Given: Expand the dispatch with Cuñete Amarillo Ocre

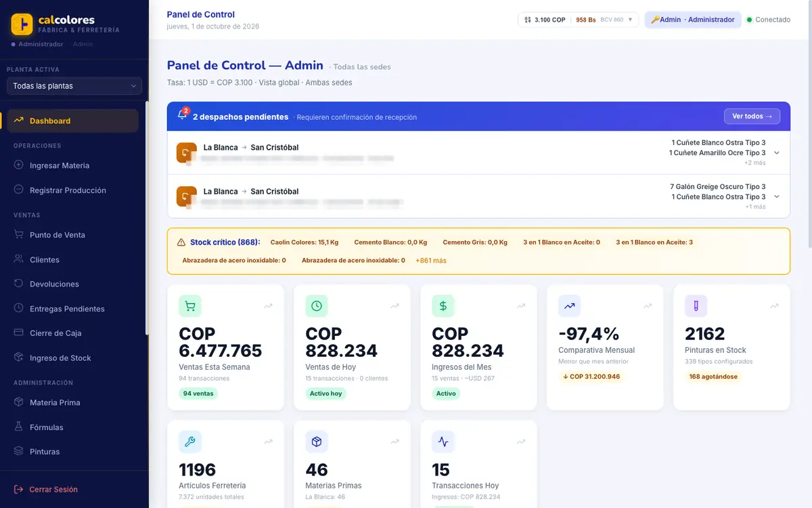Looking at the screenshot, I should click(x=777, y=153).
